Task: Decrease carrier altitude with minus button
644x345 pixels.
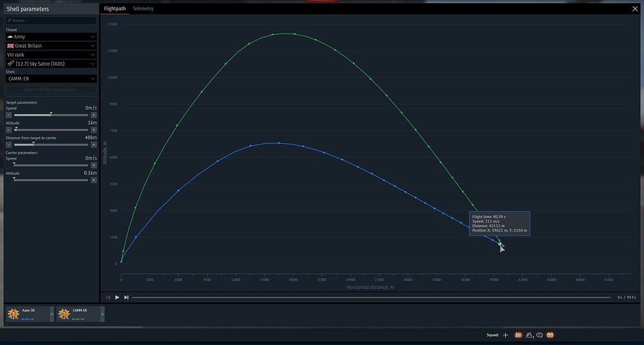Action: pyautogui.click(x=8, y=180)
